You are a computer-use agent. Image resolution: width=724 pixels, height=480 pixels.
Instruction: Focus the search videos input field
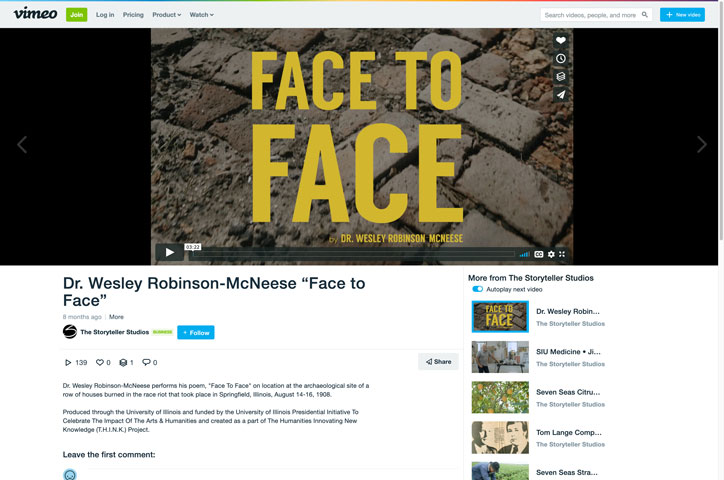tap(590, 15)
